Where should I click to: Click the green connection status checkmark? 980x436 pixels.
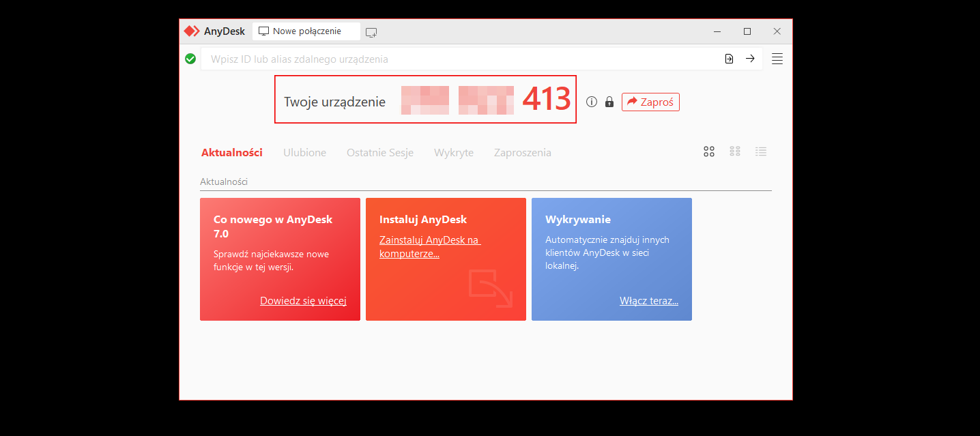190,59
